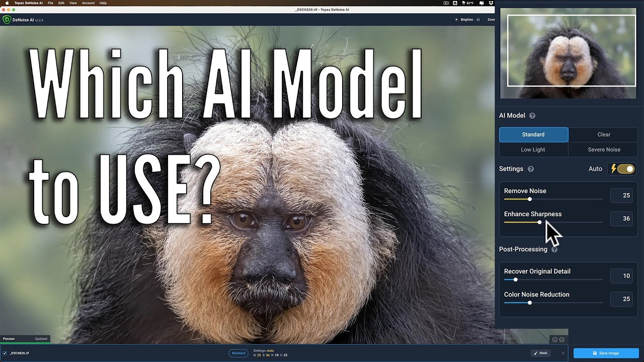Click the Standard pill in the file row

click(238, 353)
